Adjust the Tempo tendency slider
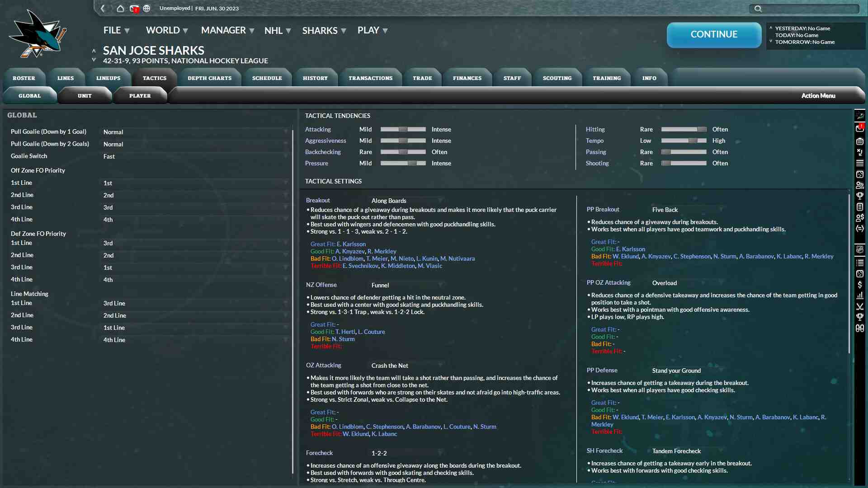The width and height of the screenshot is (868, 488). click(x=684, y=141)
